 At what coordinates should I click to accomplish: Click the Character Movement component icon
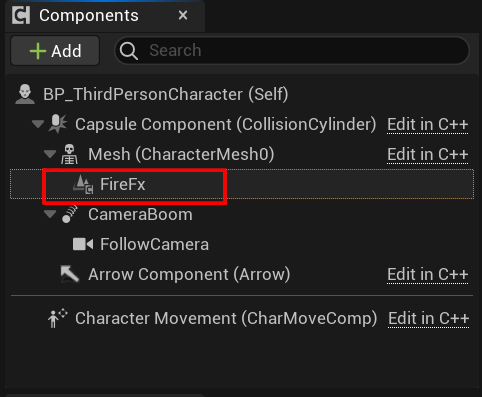click(x=57, y=318)
